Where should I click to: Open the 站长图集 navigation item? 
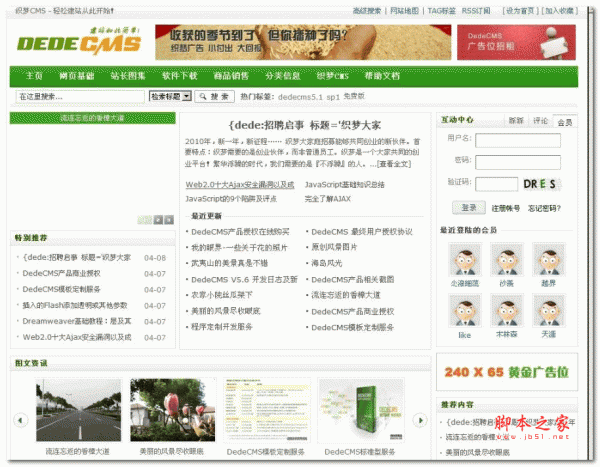(x=128, y=76)
